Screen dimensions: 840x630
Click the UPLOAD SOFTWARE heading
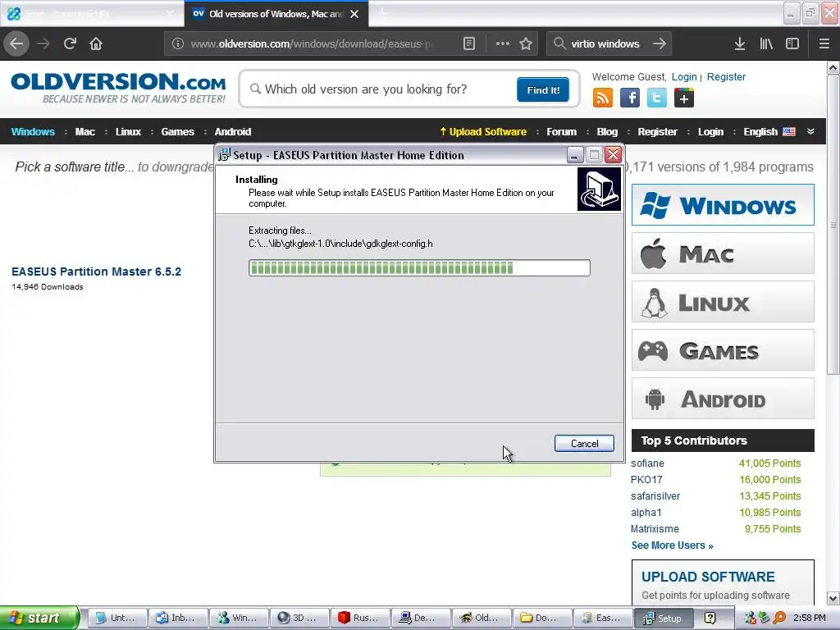[708, 577]
